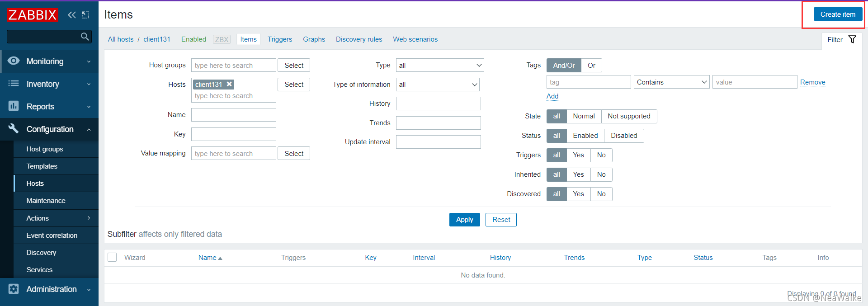
Task: Click the Create item button
Action: pyautogui.click(x=838, y=14)
